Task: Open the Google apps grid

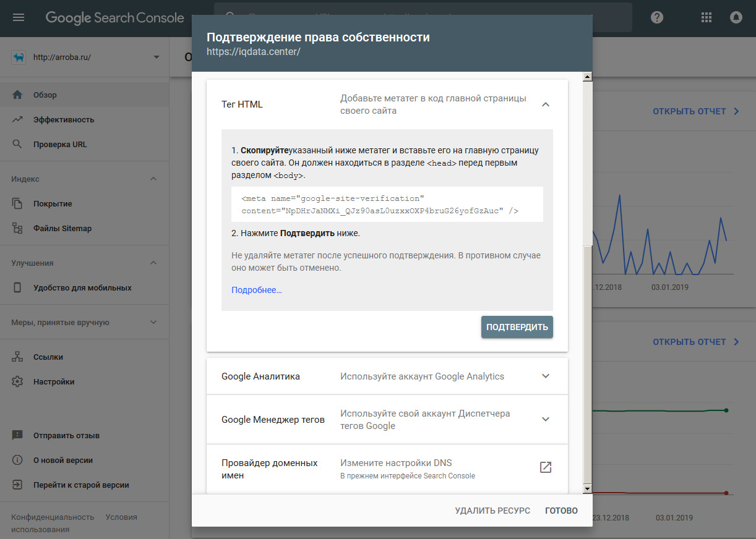Action: click(707, 17)
